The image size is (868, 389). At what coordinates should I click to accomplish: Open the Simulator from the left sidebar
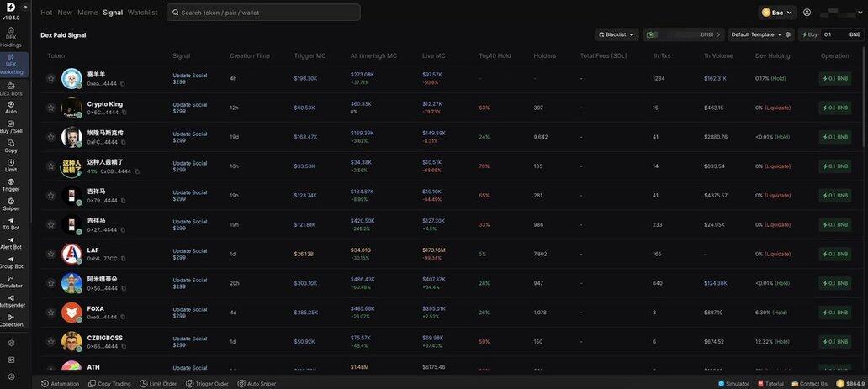pyautogui.click(x=11, y=281)
